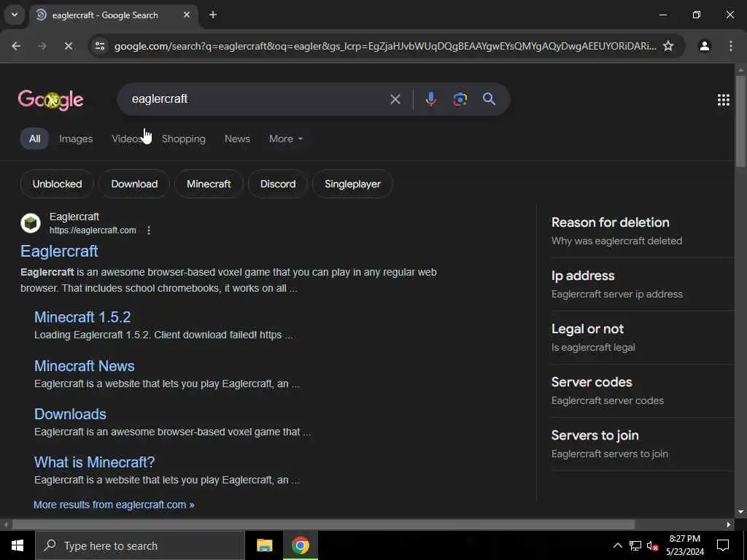This screenshot has height=560, width=747.
Task: Click the scroll right arrow
Action: click(729, 525)
